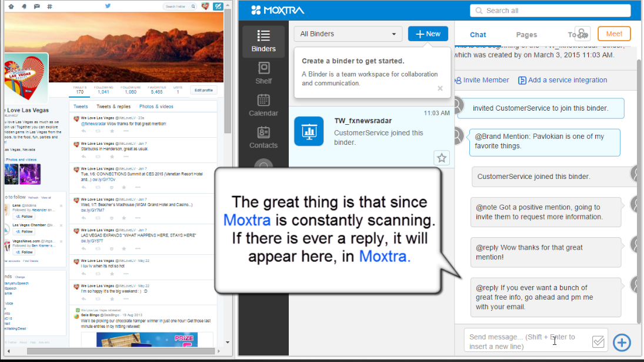This screenshot has height=362, width=644.
Task: Switch to the Chat tab
Action: coord(478,35)
